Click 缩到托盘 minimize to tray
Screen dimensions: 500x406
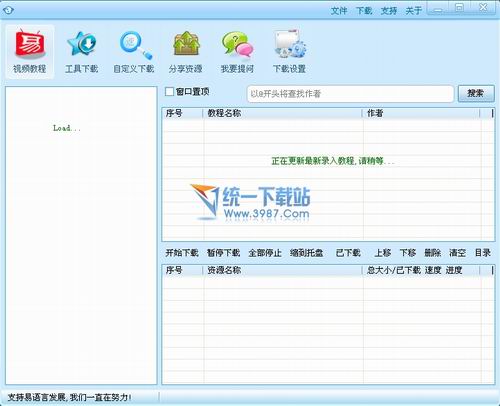point(307,253)
